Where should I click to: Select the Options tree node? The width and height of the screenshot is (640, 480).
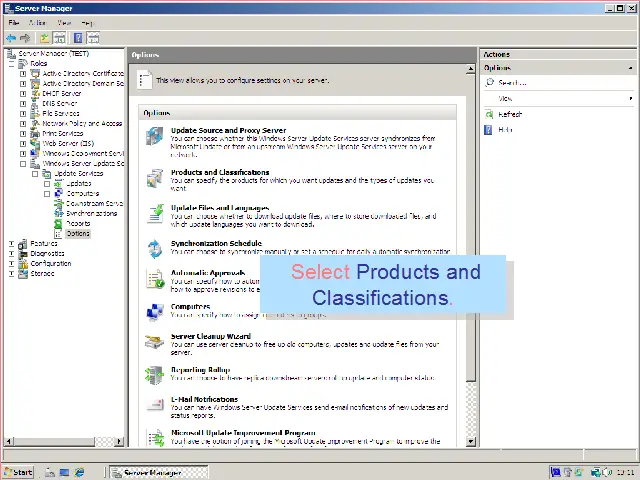click(x=78, y=233)
